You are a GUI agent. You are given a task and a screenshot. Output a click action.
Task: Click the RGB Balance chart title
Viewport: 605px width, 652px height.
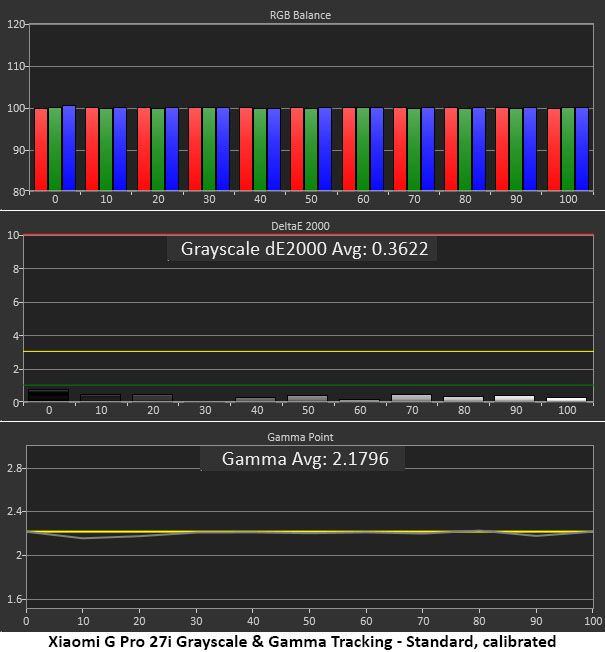300,15
